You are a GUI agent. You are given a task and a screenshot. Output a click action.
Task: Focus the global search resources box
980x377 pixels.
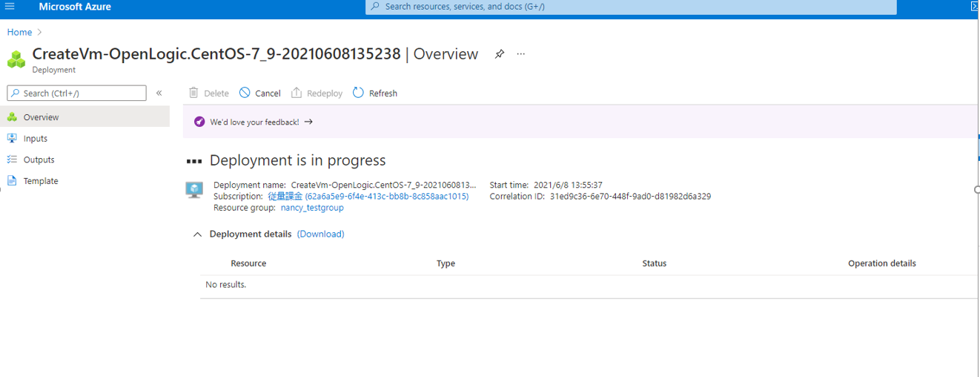(631, 7)
